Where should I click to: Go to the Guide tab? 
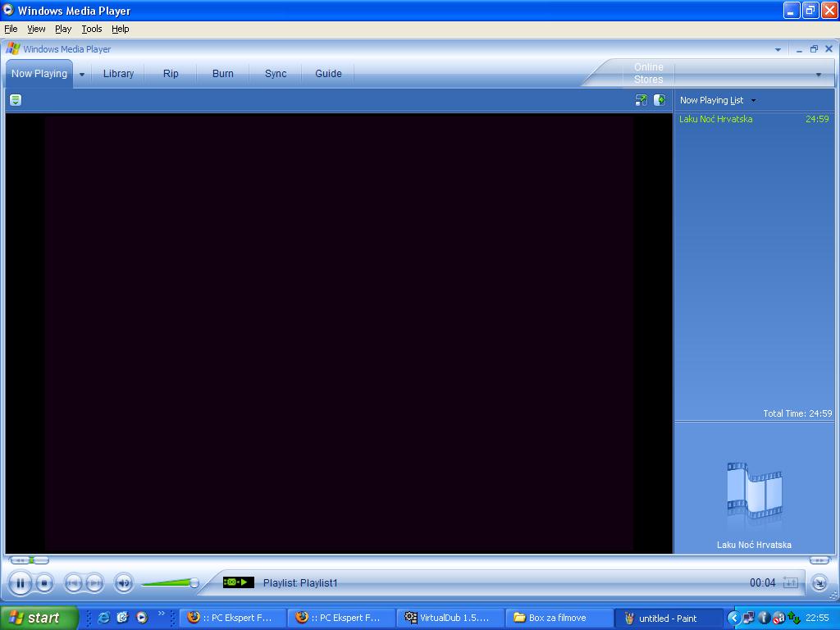point(328,74)
